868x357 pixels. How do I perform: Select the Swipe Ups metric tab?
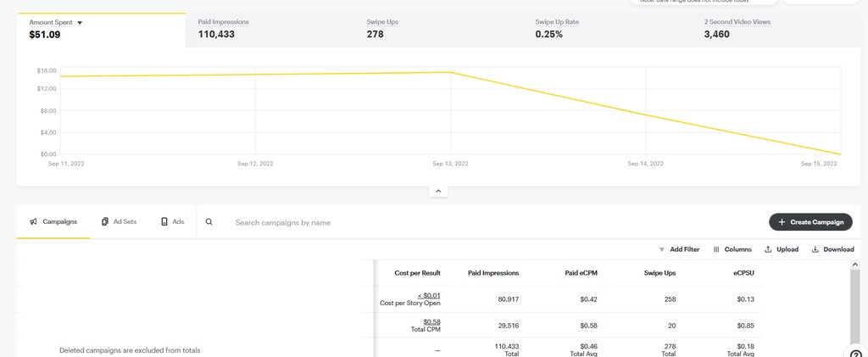tap(438, 30)
